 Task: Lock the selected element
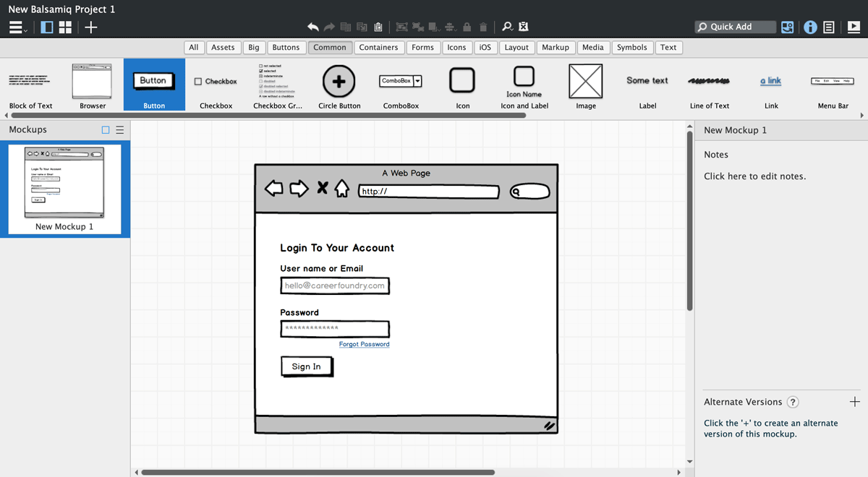466,26
